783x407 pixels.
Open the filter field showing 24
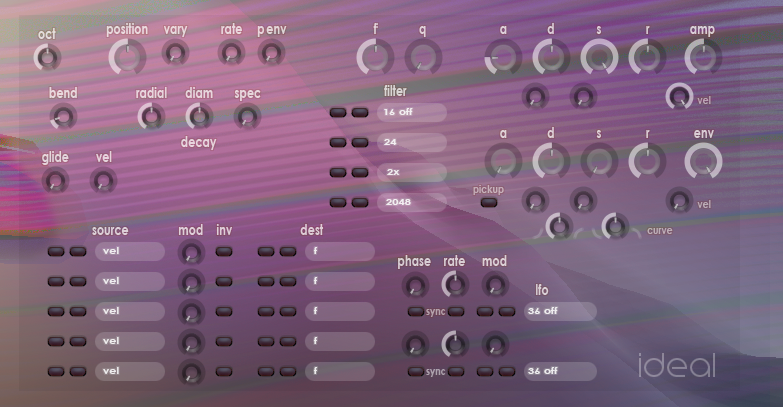(x=412, y=142)
